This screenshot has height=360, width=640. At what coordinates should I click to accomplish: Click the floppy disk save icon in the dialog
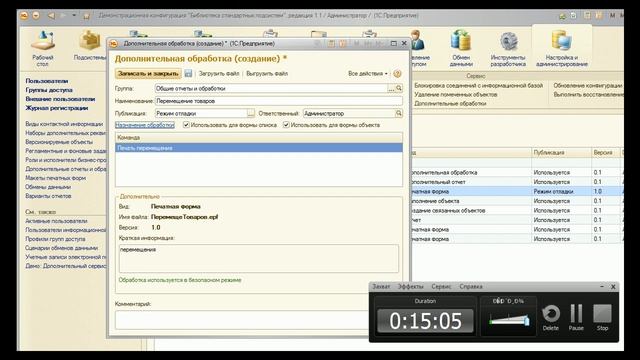point(188,73)
